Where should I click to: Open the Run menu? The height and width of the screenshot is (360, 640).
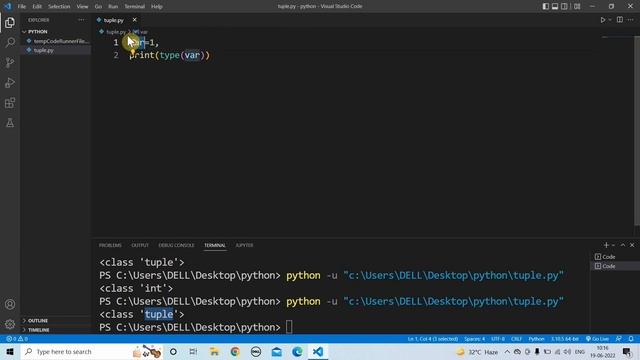[113, 6]
